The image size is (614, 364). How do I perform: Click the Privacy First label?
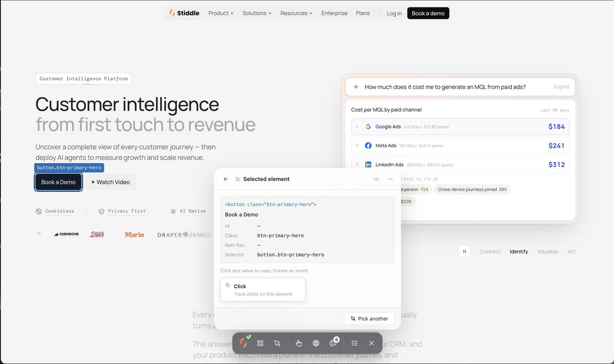(x=127, y=211)
